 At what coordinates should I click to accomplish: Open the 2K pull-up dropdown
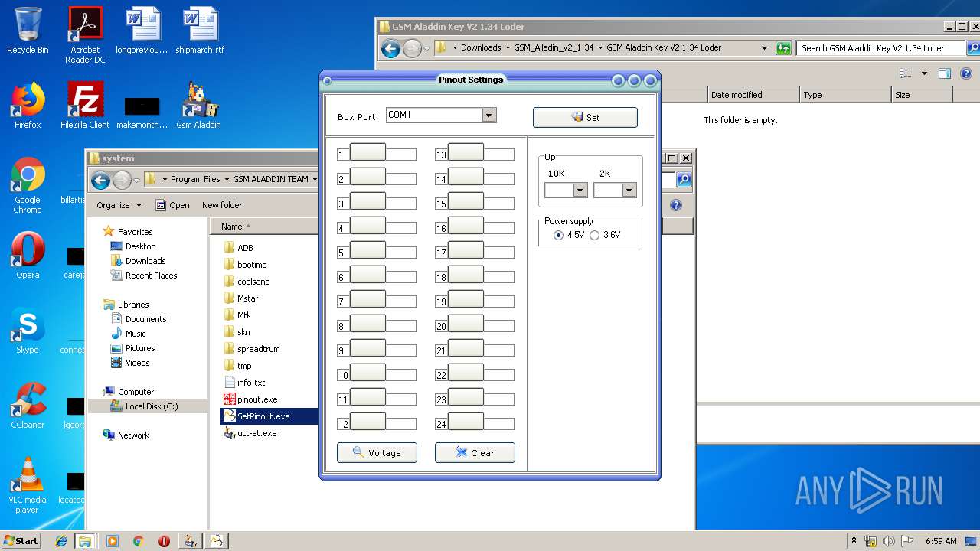point(629,191)
